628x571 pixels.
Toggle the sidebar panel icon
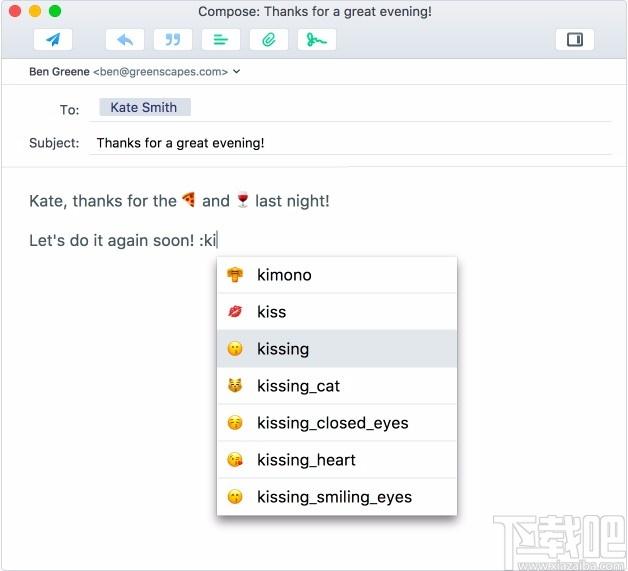click(x=575, y=40)
